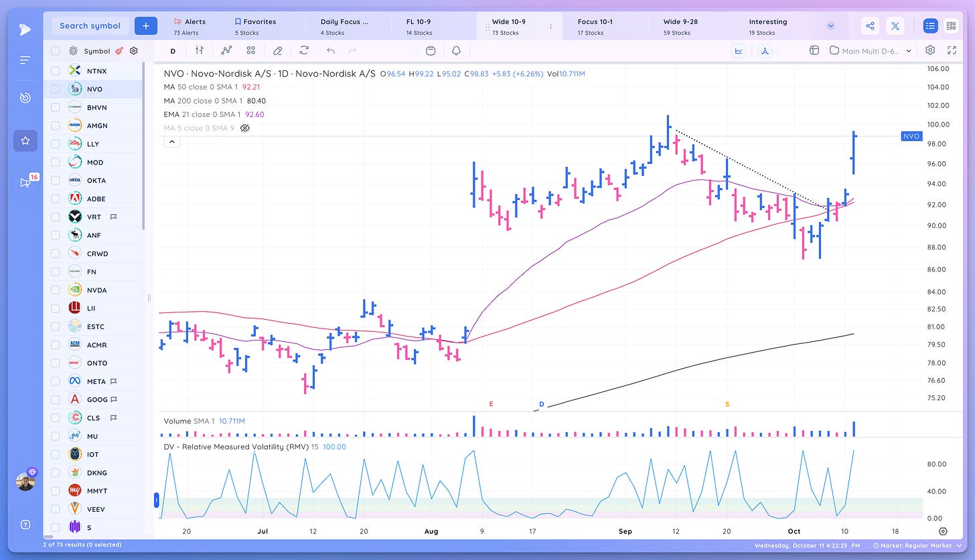Click the flag next to VRT

coord(113,217)
